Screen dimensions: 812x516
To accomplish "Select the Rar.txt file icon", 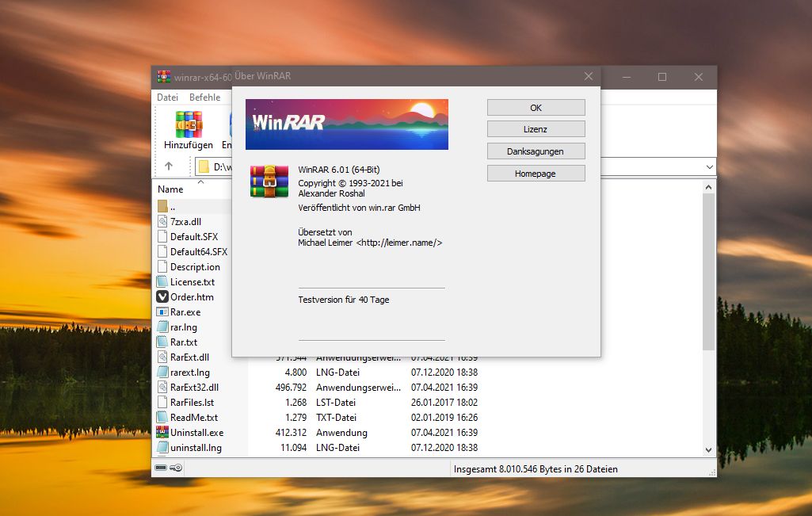I will 162,342.
